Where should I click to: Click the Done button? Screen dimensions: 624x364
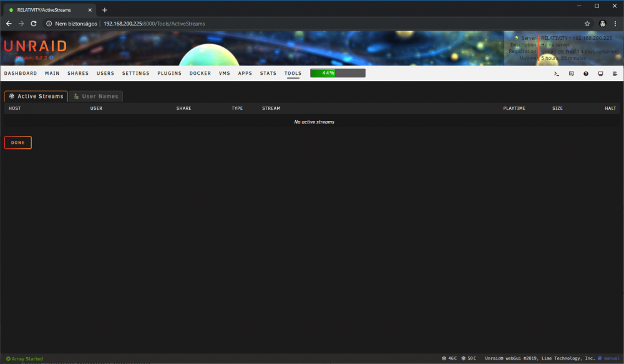click(x=18, y=143)
